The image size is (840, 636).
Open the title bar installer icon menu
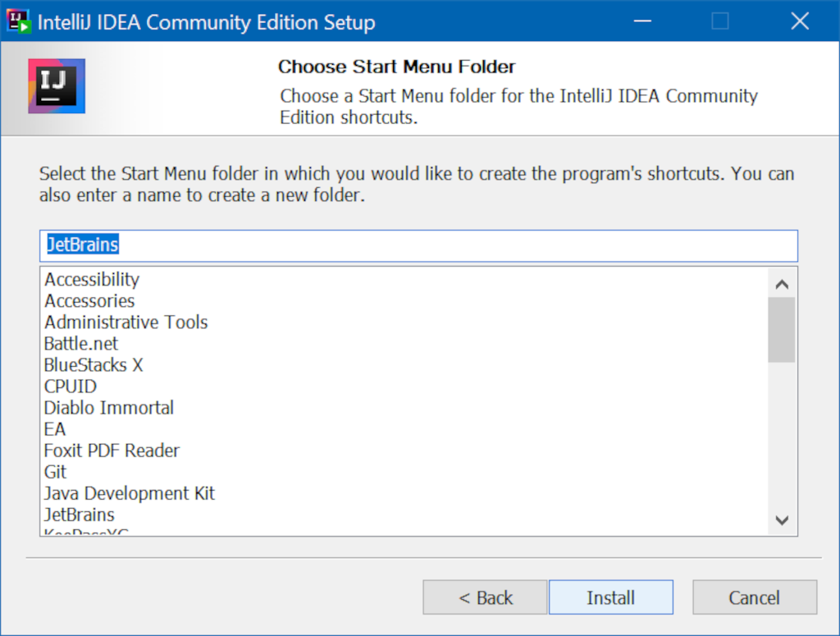point(18,21)
